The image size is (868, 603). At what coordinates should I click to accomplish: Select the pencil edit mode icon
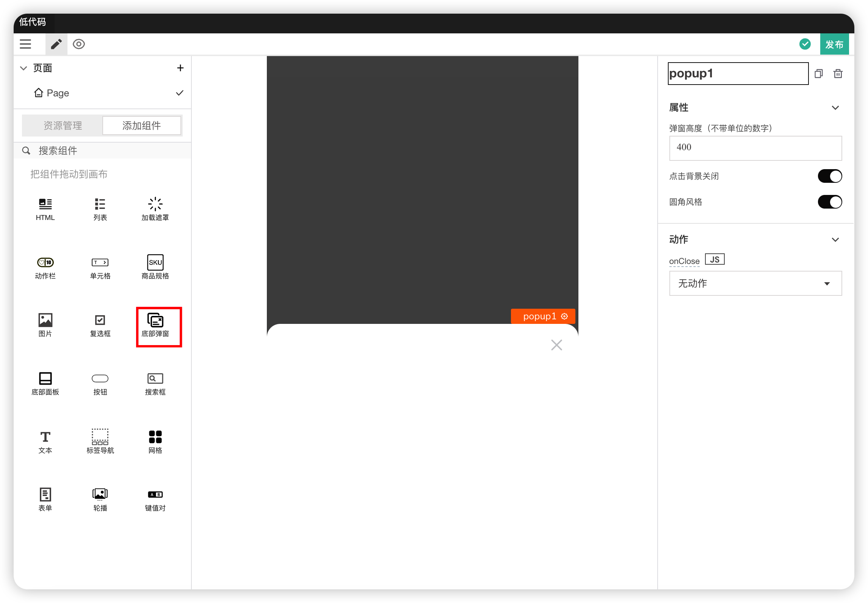(x=56, y=44)
